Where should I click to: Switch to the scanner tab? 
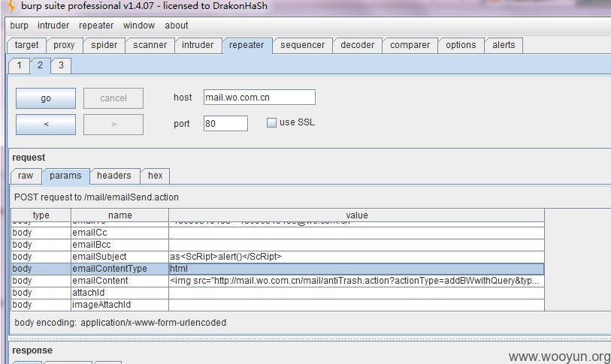point(150,45)
